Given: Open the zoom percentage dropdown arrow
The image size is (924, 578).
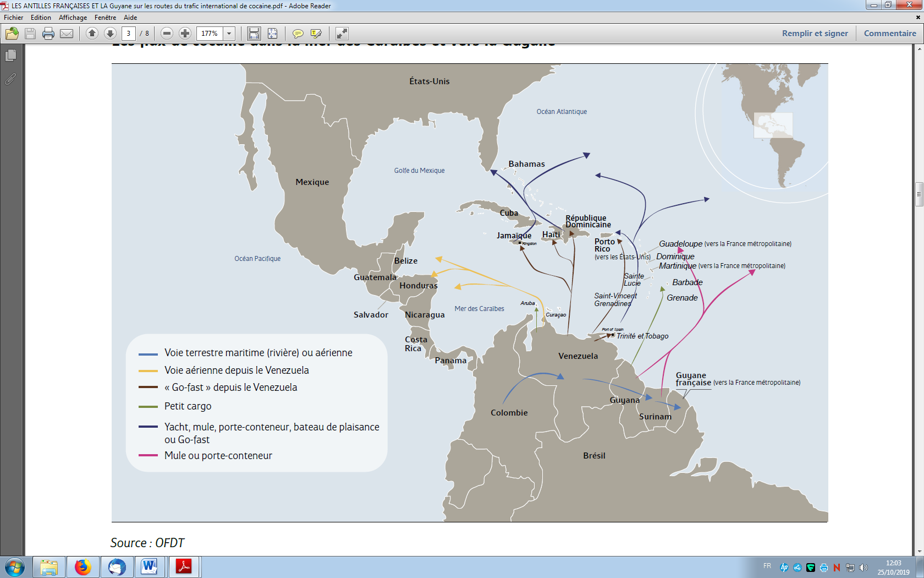Looking at the screenshot, I should point(229,34).
